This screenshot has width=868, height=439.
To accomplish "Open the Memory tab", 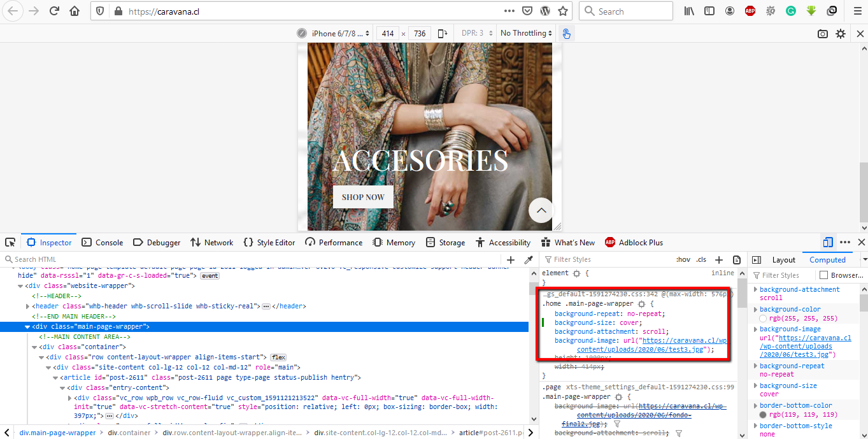I will [394, 242].
